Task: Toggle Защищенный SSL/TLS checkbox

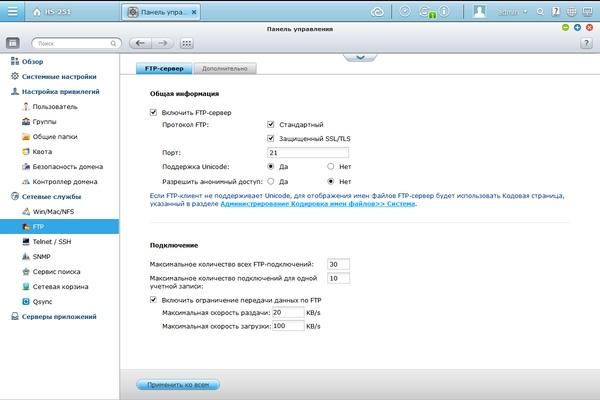Action: coord(271,138)
